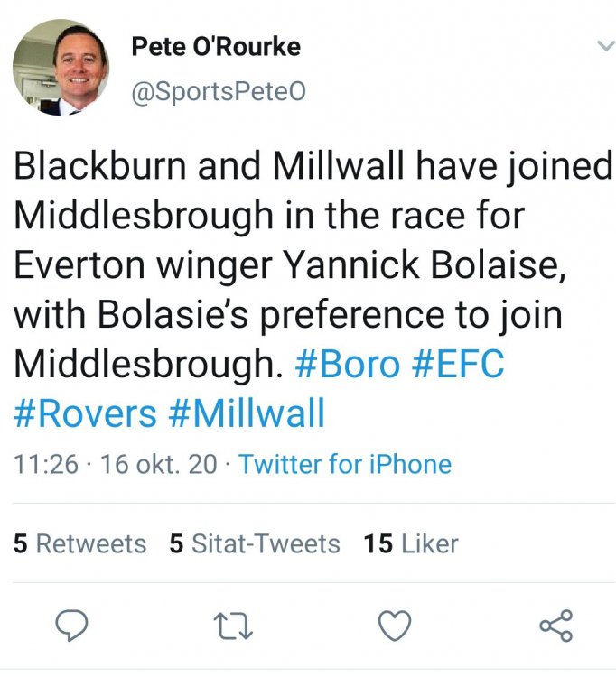Click the Twitter for iPhone source link
This screenshot has height=677, width=616.
click(x=344, y=464)
